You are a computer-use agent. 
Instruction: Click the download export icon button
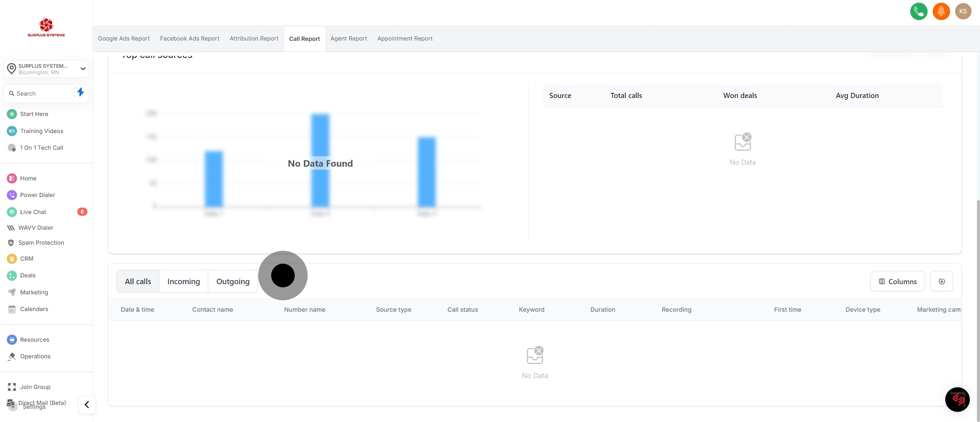pos(941,281)
